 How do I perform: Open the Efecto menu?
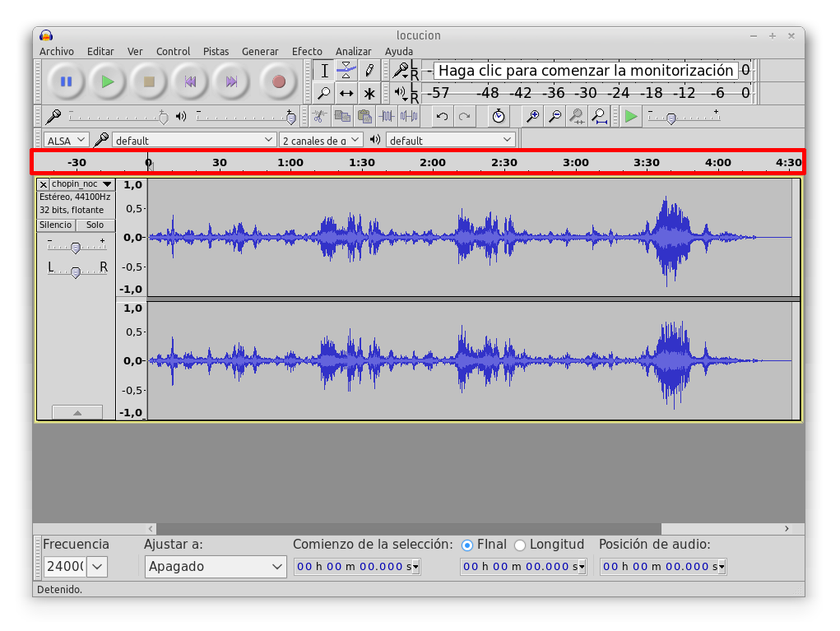pyautogui.click(x=307, y=52)
